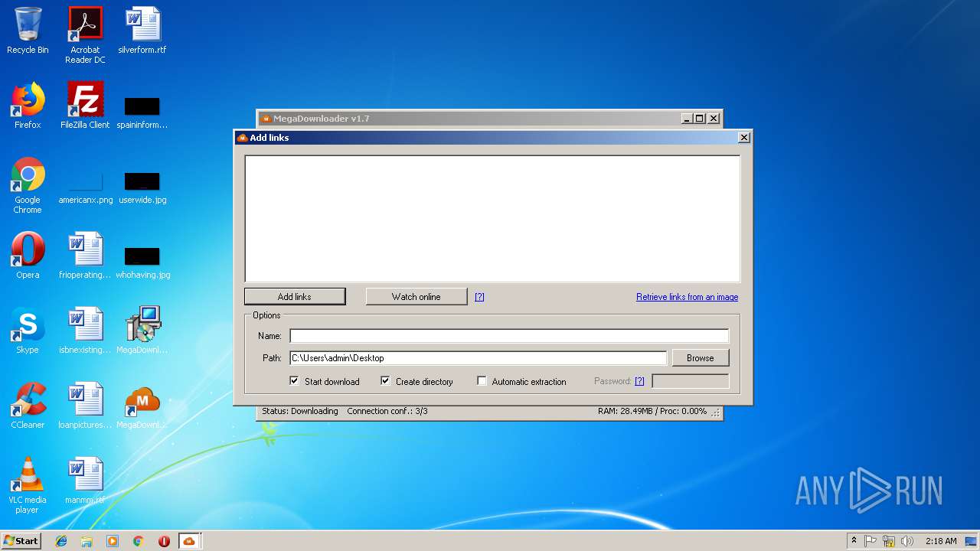This screenshot has width=980, height=551.
Task: Click the Password input field
Action: pyautogui.click(x=690, y=380)
